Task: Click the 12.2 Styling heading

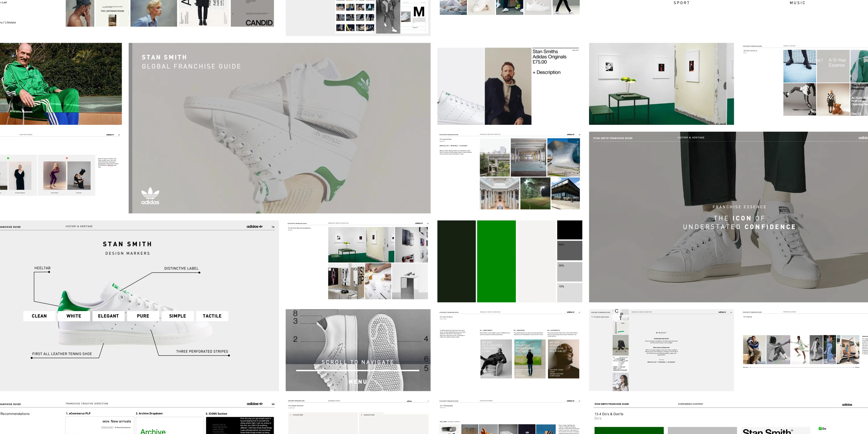Action: coord(747,317)
